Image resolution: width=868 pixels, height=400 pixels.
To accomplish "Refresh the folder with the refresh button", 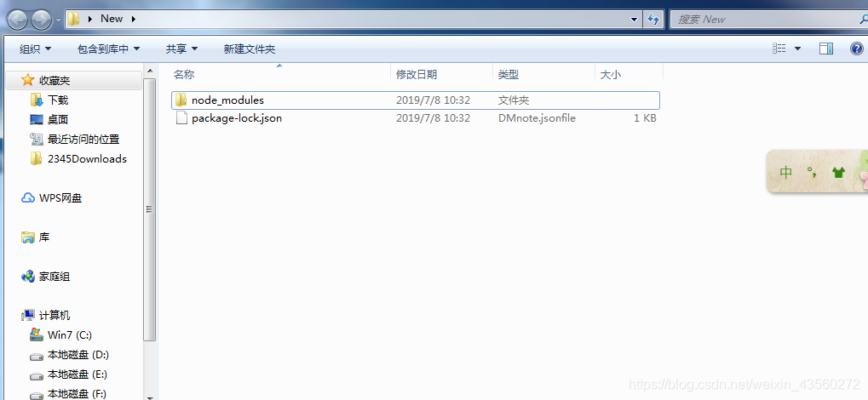I will [x=653, y=20].
